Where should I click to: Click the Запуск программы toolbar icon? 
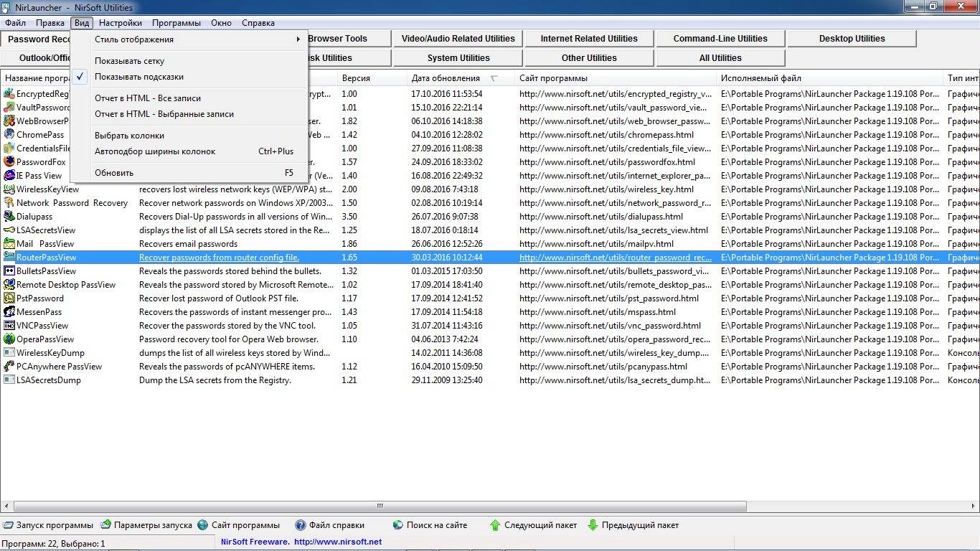(8, 525)
